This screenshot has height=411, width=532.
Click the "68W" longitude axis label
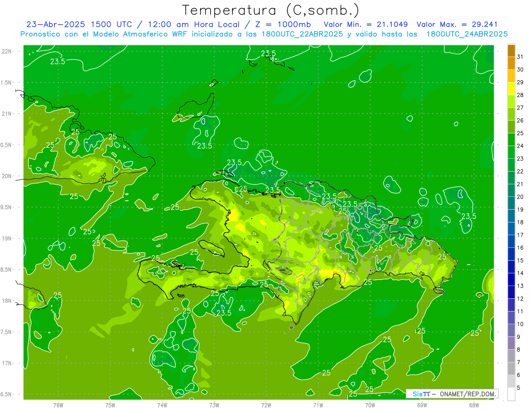tap(473, 405)
